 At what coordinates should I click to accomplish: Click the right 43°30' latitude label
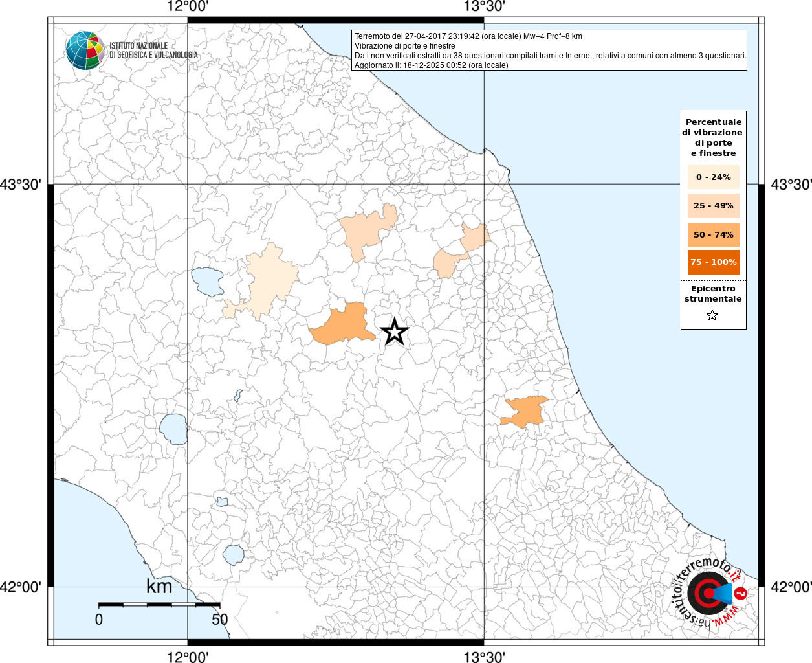click(791, 185)
